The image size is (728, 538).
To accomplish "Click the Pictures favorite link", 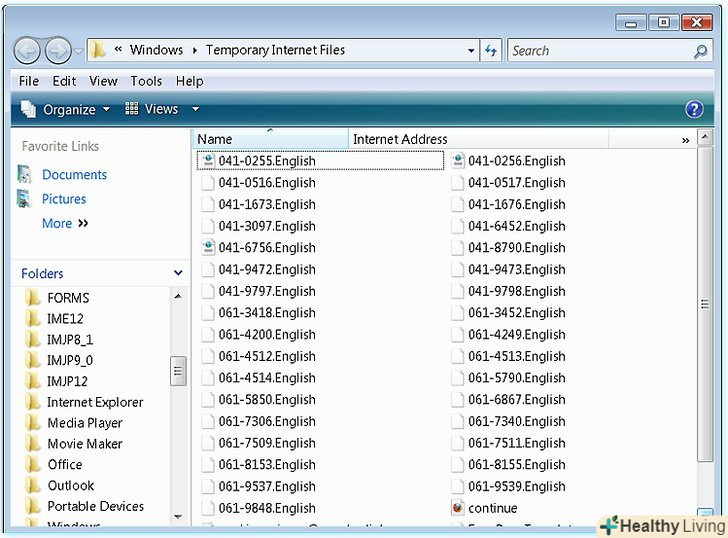I will pos(64,199).
